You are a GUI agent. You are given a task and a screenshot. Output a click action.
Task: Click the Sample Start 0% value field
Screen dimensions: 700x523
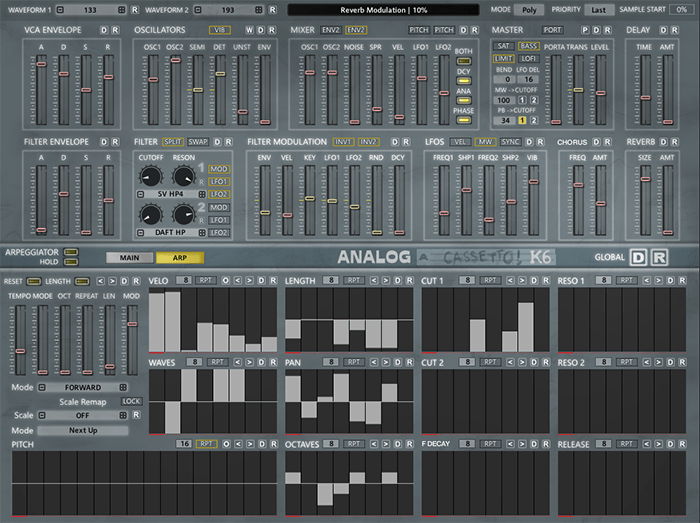pos(681,9)
